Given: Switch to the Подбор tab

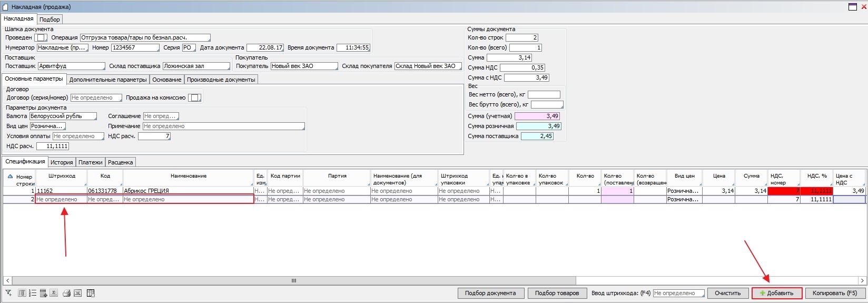Looking at the screenshot, I should pyautogui.click(x=50, y=19).
